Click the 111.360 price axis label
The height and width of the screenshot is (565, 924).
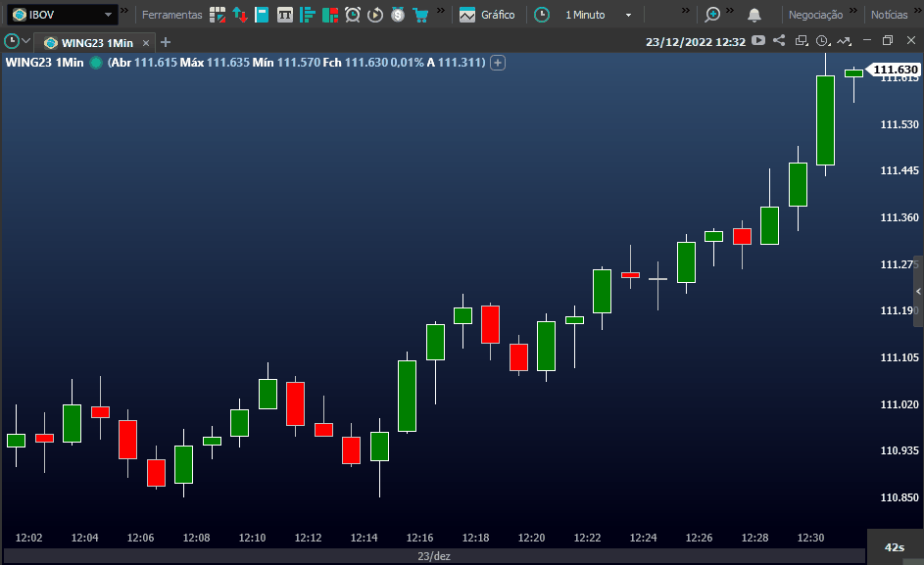pyautogui.click(x=900, y=217)
